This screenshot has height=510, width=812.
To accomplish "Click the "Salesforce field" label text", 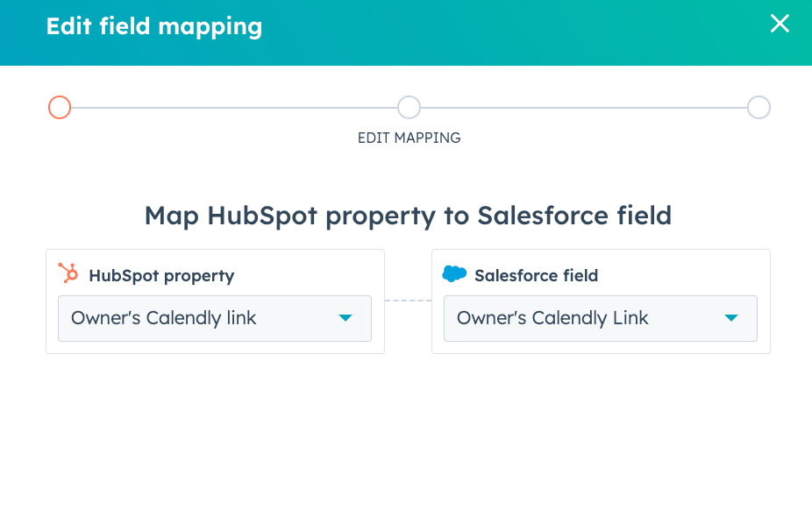I will (x=536, y=275).
